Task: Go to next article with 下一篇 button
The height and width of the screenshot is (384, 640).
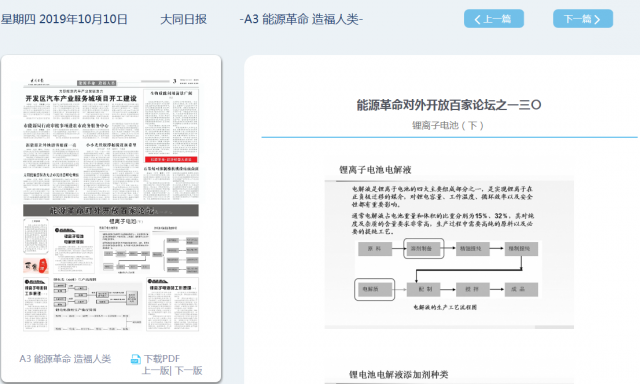Action: pos(583,19)
